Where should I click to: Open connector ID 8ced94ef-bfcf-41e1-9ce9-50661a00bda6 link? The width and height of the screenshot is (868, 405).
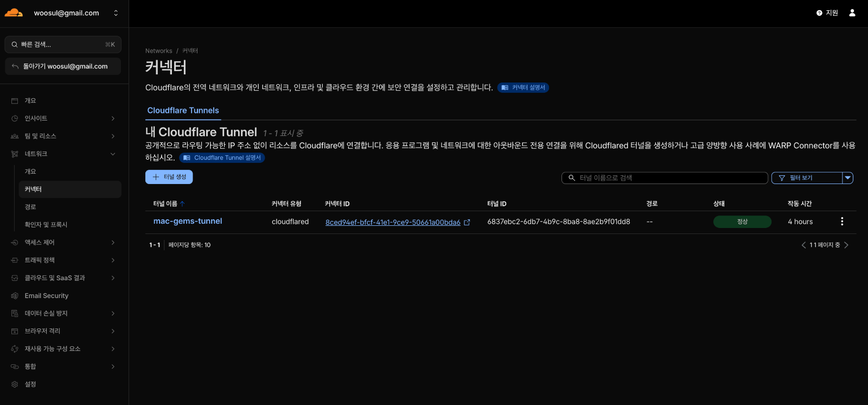click(393, 223)
